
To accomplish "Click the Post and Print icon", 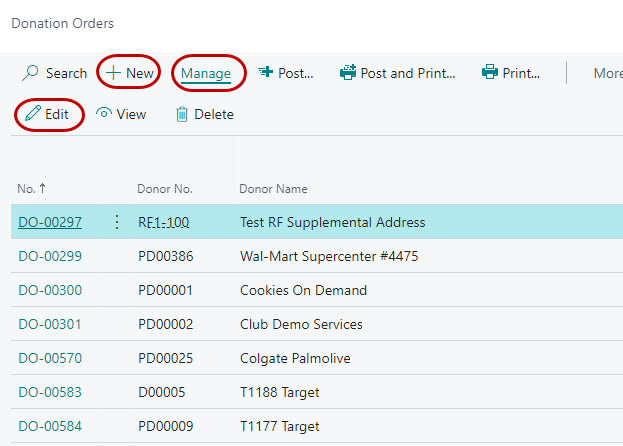I will [x=348, y=73].
